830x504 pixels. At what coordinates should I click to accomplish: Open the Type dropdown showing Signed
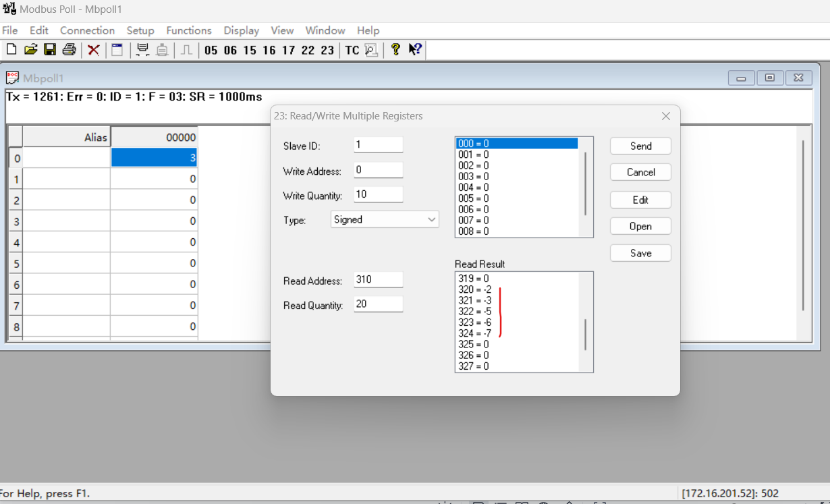pos(385,219)
